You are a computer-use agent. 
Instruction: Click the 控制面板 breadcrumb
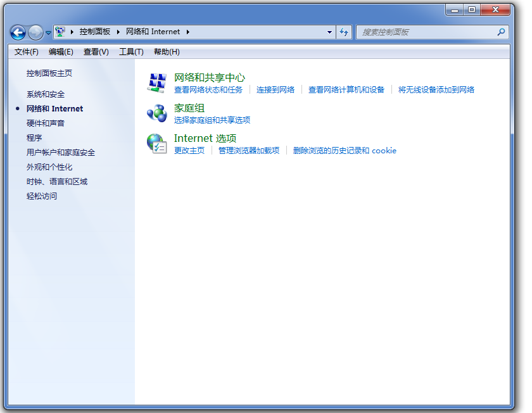pyautogui.click(x=95, y=32)
